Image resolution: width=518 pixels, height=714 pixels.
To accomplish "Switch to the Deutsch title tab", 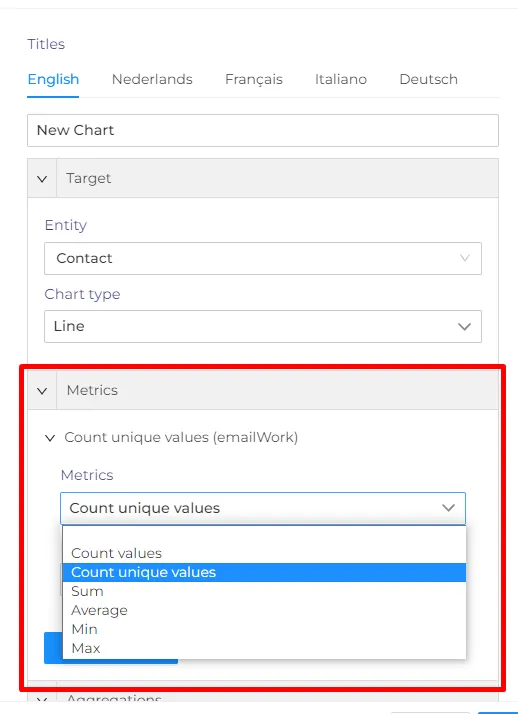I will click(428, 79).
